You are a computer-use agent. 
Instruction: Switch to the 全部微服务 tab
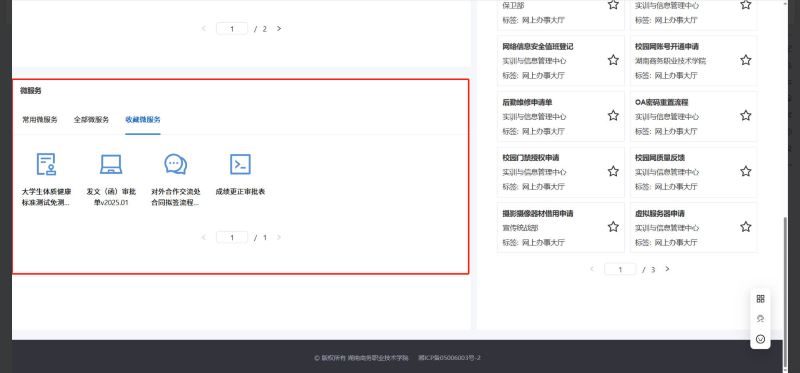point(91,120)
